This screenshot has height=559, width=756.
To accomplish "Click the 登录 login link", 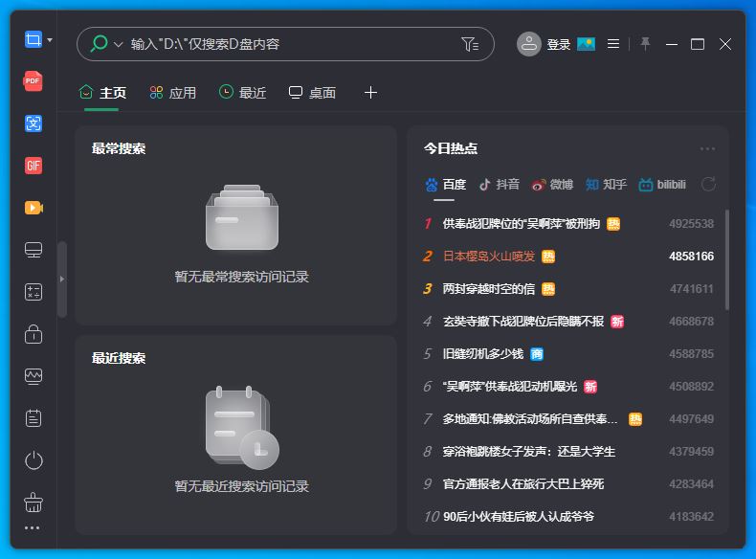I will point(558,45).
